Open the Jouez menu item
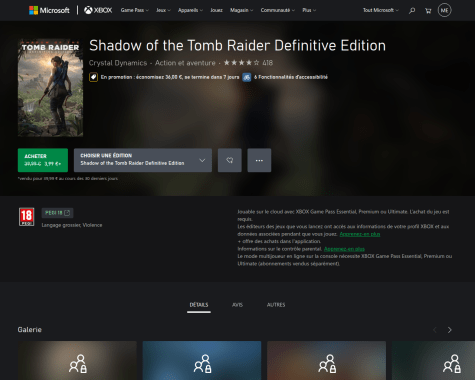This screenshot has width=475, height=380. pos(216,10)
